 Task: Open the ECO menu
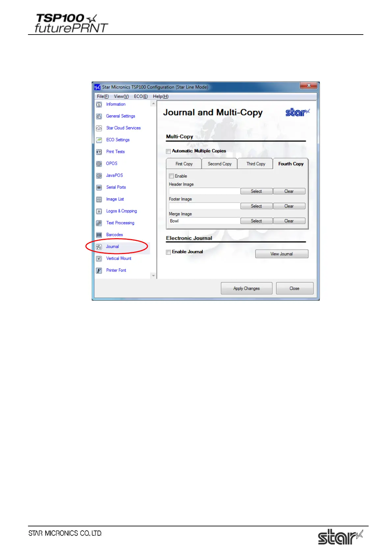(x=141, y=96)
